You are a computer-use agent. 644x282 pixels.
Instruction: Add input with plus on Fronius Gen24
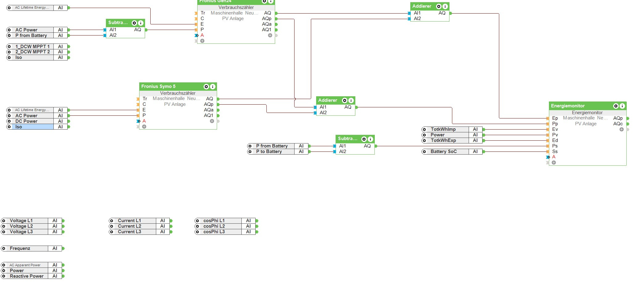click(x=202, y=41)
